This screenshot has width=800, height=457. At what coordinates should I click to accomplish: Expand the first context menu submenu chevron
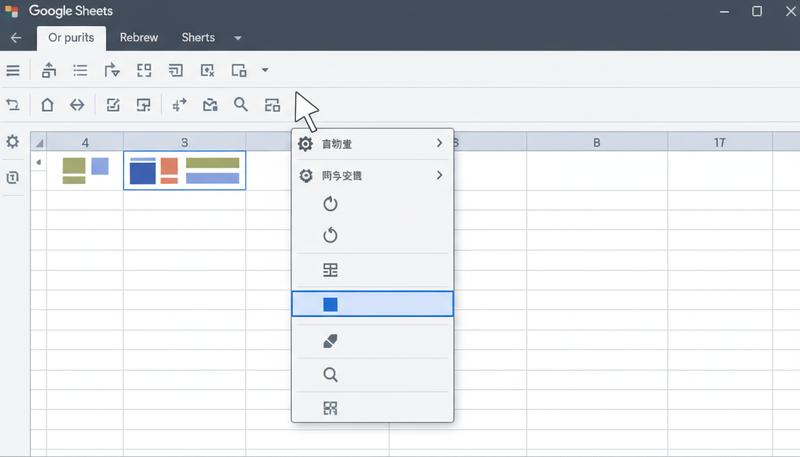439,143
